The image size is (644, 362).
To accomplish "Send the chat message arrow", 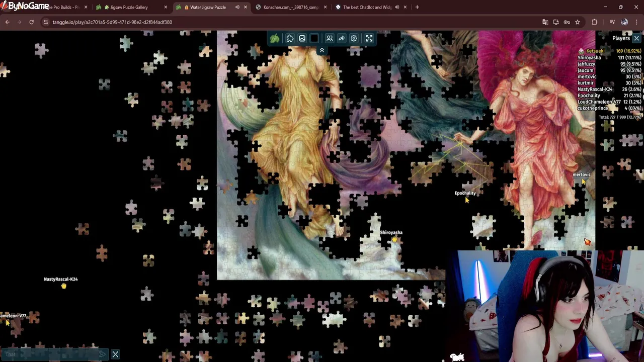I will (103, 354).
